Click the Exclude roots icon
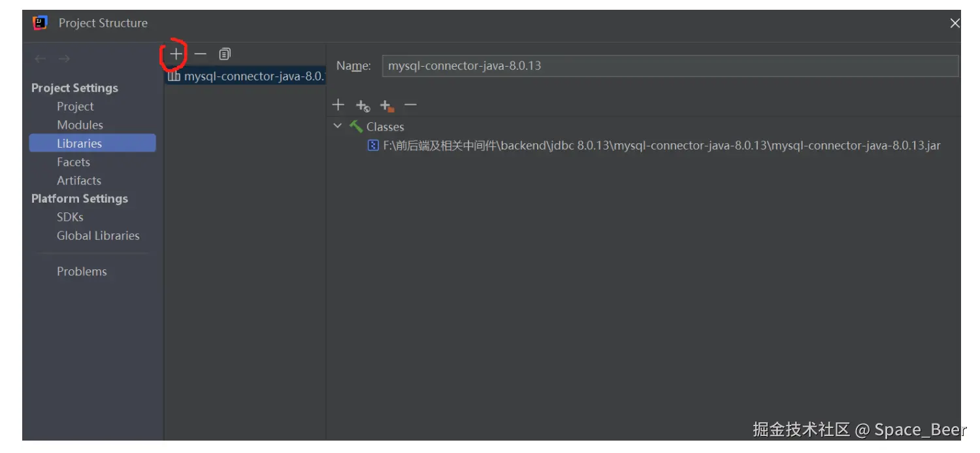Viewport: 980px width, 453px height. click(387, 105)
